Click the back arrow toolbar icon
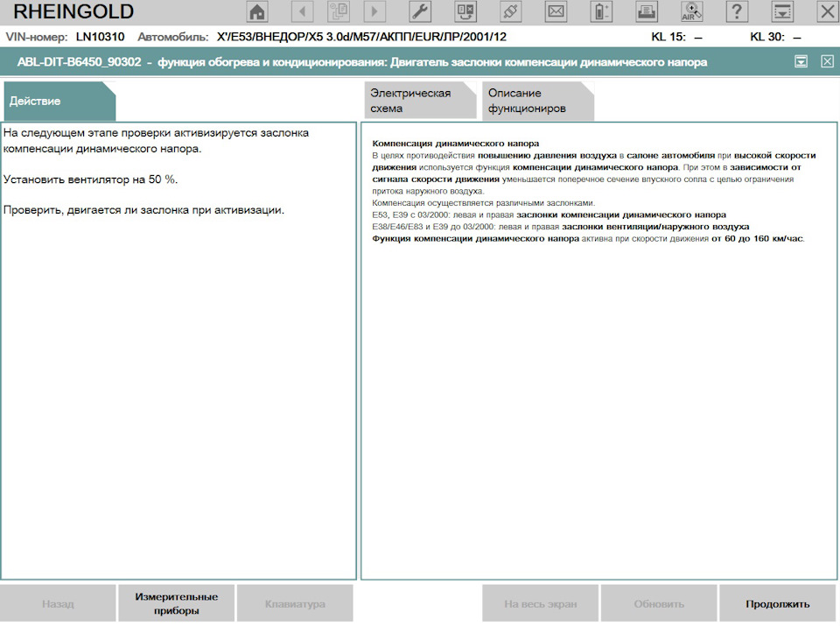Image resolution: width=840 pixels, height=626 pixels. pos(302,11)
